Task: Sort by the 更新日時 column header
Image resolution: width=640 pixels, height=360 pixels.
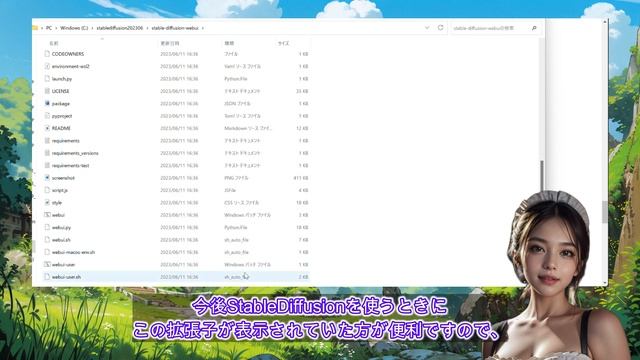Action: click(169, 43)
